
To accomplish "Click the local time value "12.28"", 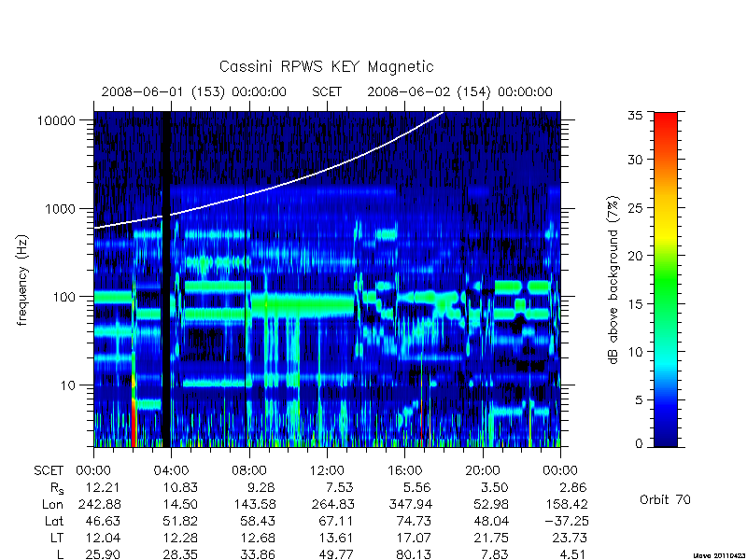I will (x=180, y=539).
